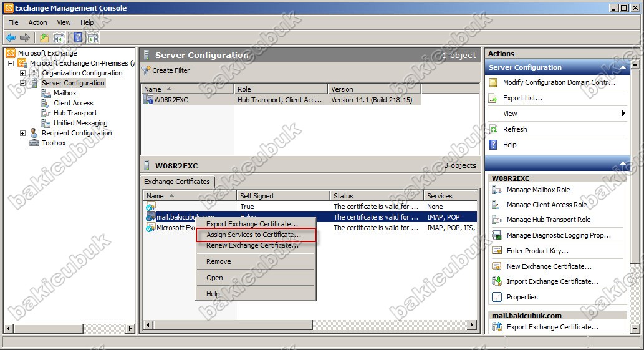
Task: Click the Help icon in Actions pane
Action: pyautogui.click(x=493, y=145)
